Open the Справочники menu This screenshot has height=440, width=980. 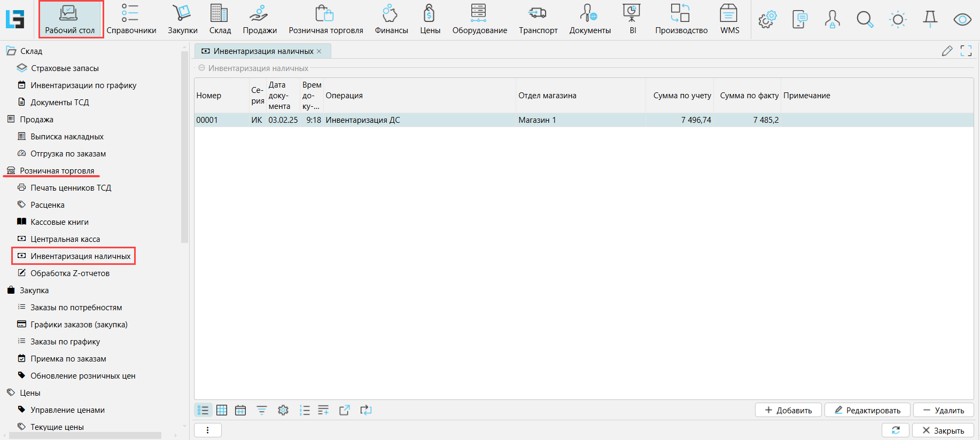tap(131, 20)
